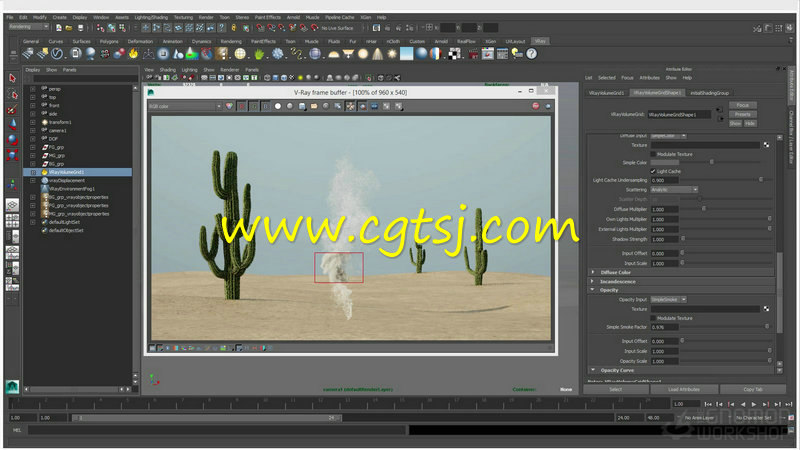Click the play forward button on timeline
Image resolution: width=800 pixels, height=450 pixels.
click(754, 404)
